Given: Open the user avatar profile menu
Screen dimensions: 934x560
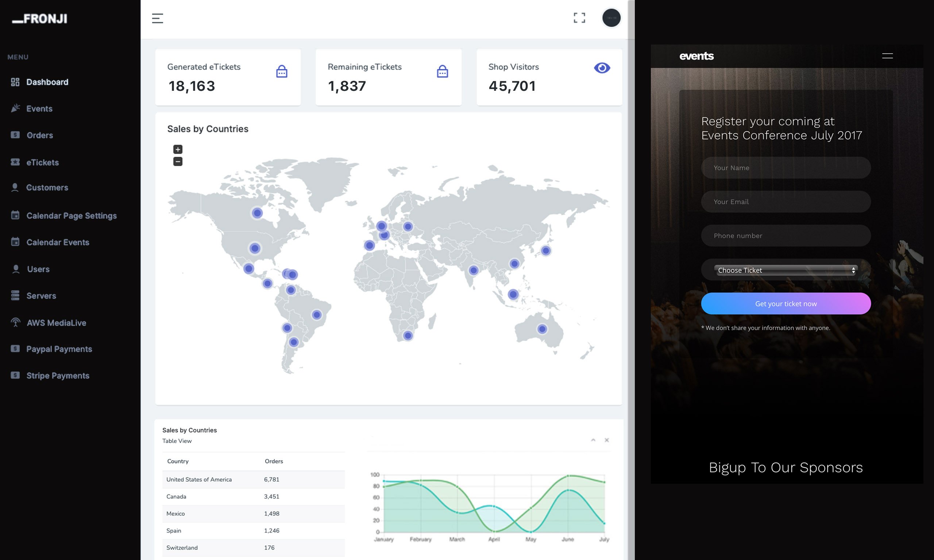Looking at the screenshot, I should coord(611,18).
